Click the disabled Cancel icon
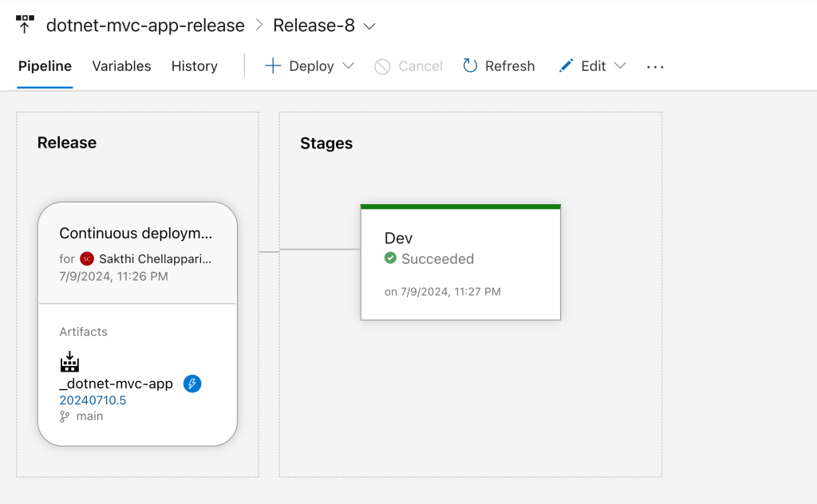The height and width of the screenshot is (504, 817). tap(384, 66)
